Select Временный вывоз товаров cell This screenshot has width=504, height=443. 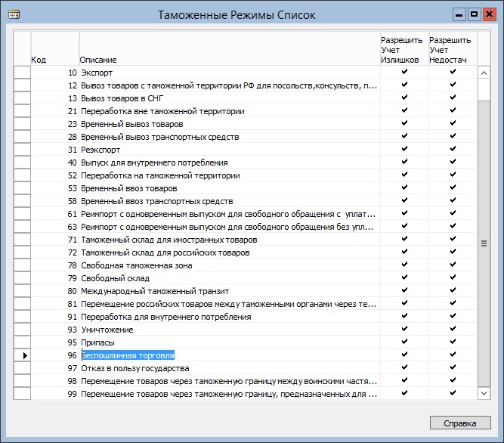[x=230, y=124]
